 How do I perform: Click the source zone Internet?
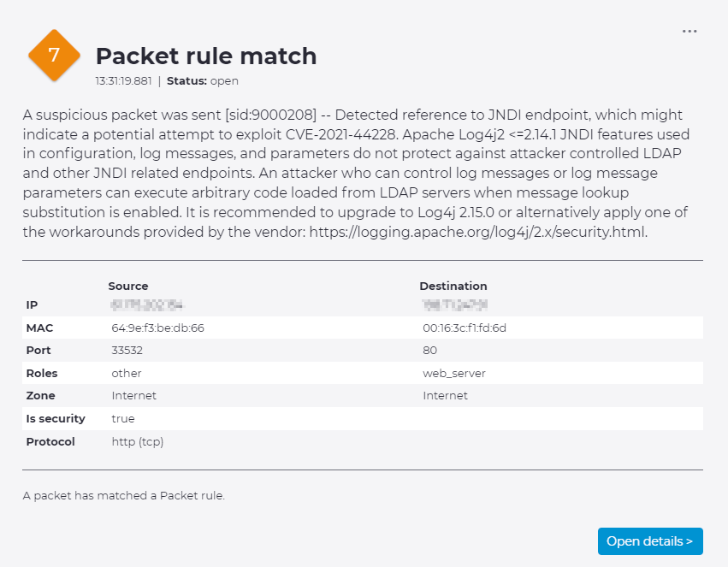click(x=133, y=396)
